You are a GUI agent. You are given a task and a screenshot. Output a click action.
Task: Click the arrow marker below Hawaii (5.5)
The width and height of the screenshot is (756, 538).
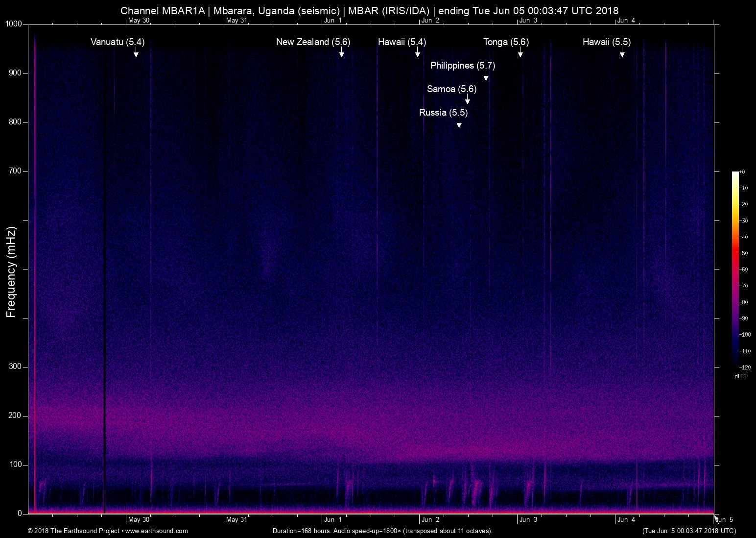click(x=622, y=53)
